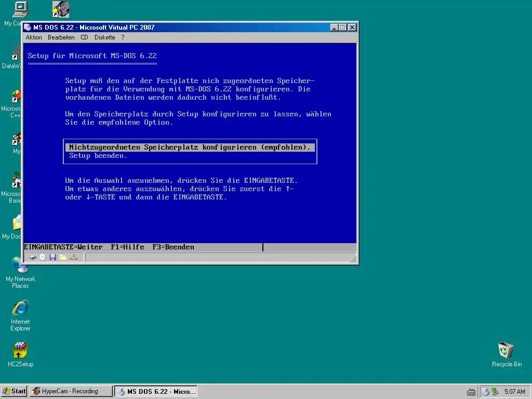Close the MS DOS 6.22 window
The height and width of the screenshot is (399, 532).
click(352, 28)
